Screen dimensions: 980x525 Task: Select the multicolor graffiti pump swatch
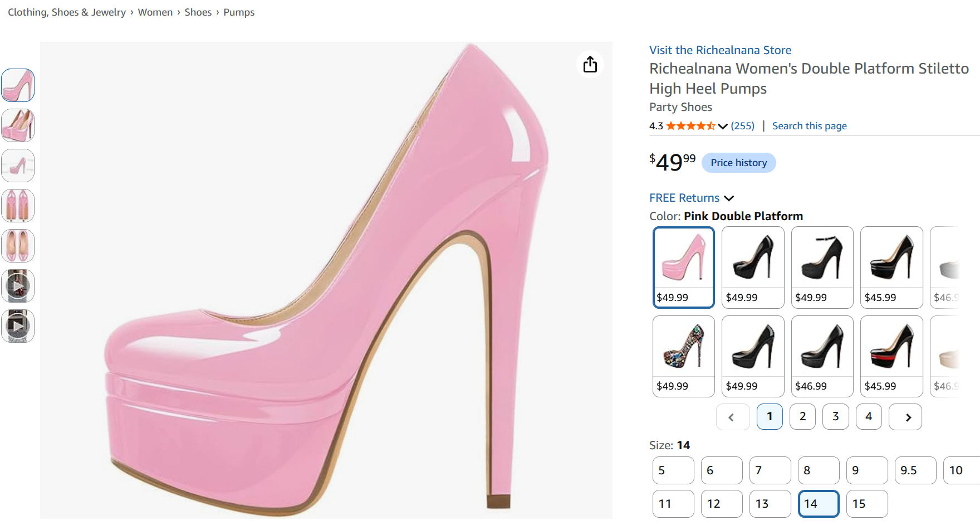[x=684, y=357]
